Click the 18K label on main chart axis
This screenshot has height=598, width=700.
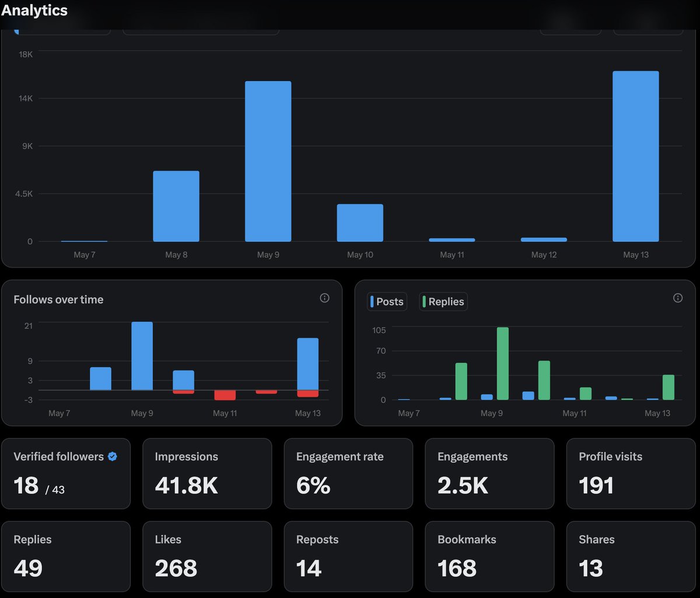tap(26, 54)
